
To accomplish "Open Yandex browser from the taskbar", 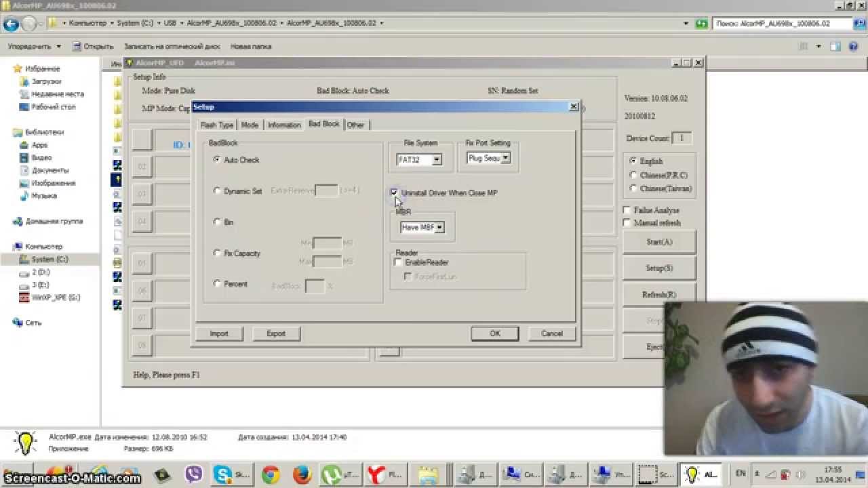I will [x=385, y=474].
